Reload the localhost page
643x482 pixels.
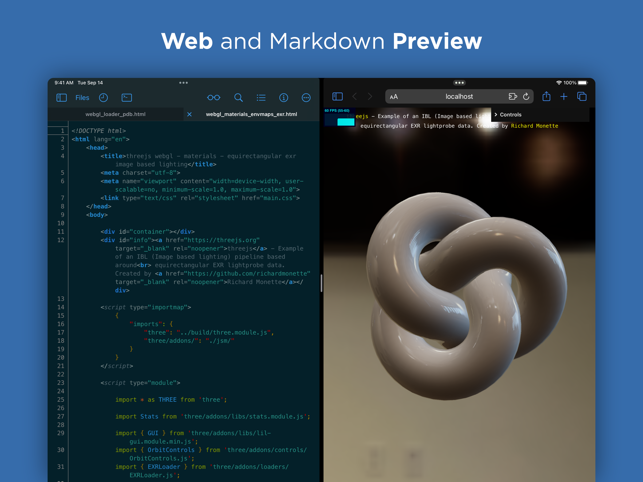tap(526, 96)
